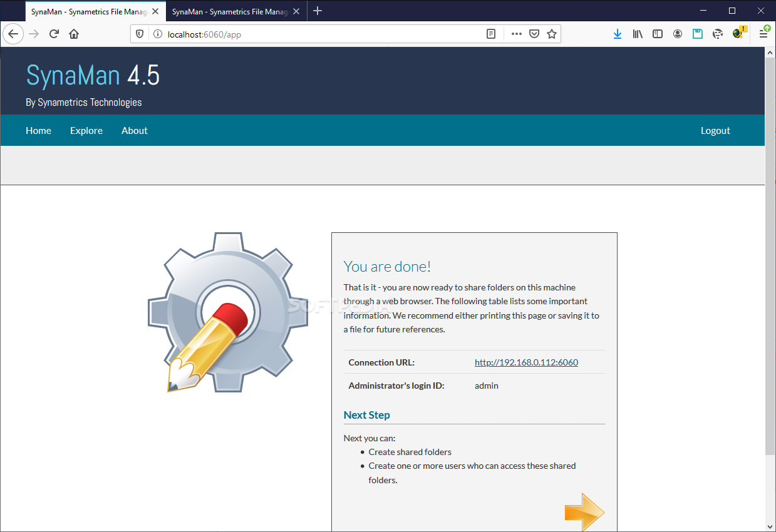The image size is (776, 532).
Task: Open the Firefox hamburger menu
Action: click(x=763, y=33)
